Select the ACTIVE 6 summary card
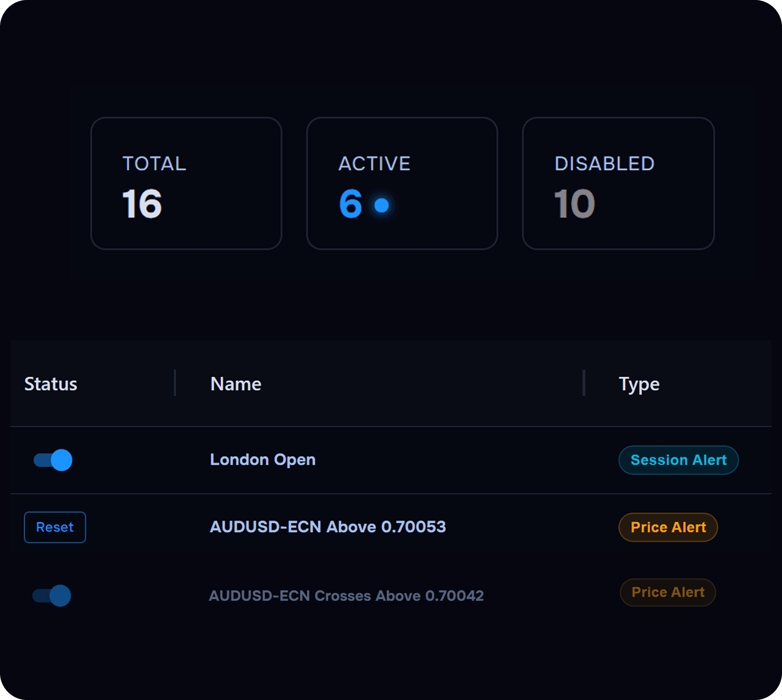This screenshot has width=782, height=700. click(402, 184)
